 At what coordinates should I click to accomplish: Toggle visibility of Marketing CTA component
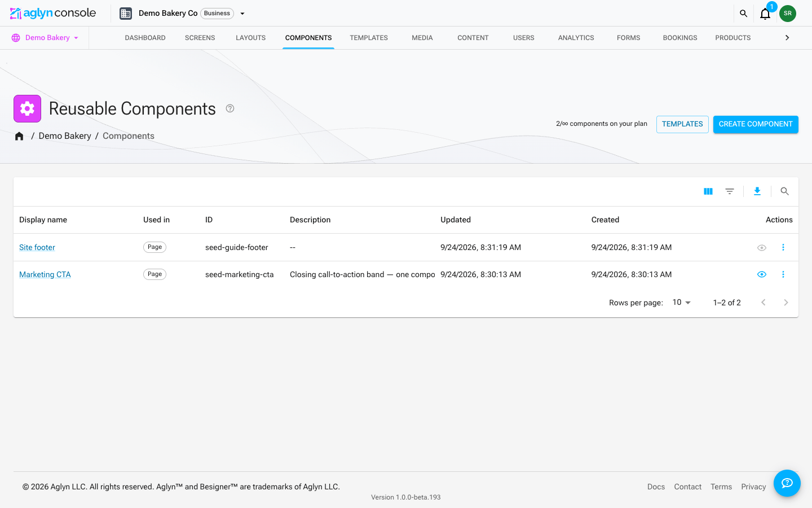click(x=762, y=274)
